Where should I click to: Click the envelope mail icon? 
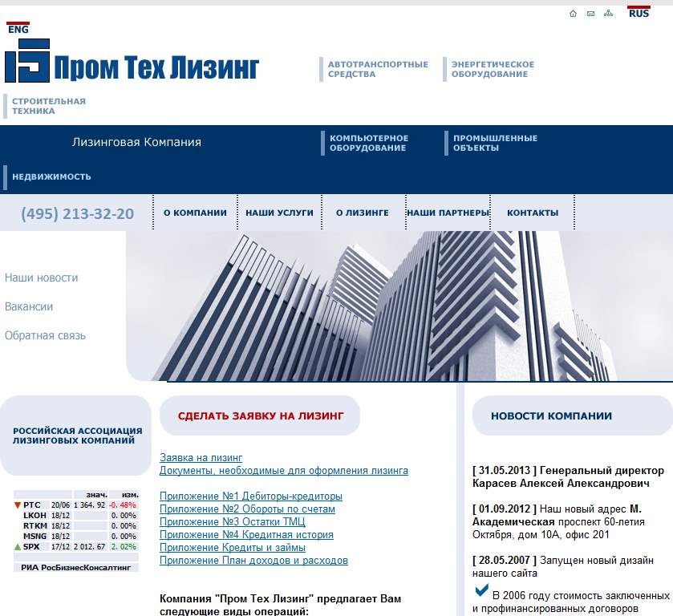pyautogui.click(x=590, y=14)
